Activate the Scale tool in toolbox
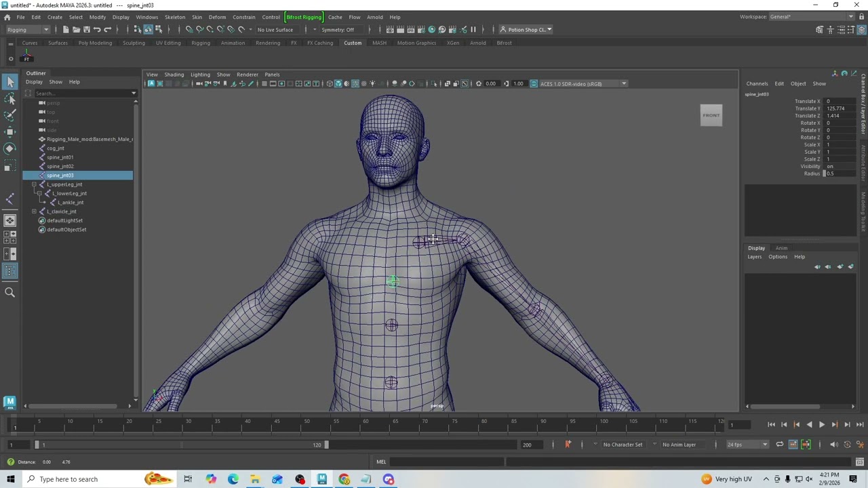 click(x=10, y=165)
